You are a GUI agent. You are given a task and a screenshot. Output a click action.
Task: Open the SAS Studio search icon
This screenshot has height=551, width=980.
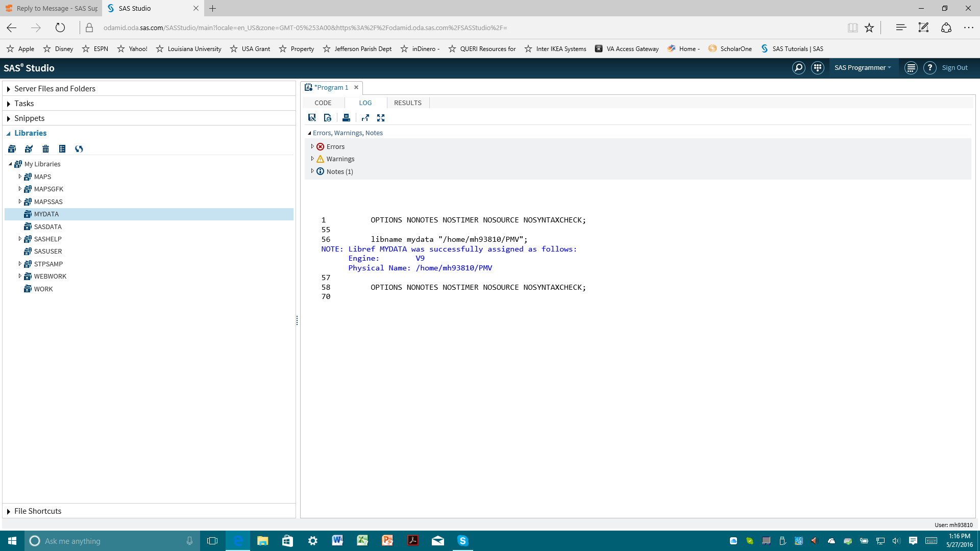pyautogui.click(x=798, y=68)
